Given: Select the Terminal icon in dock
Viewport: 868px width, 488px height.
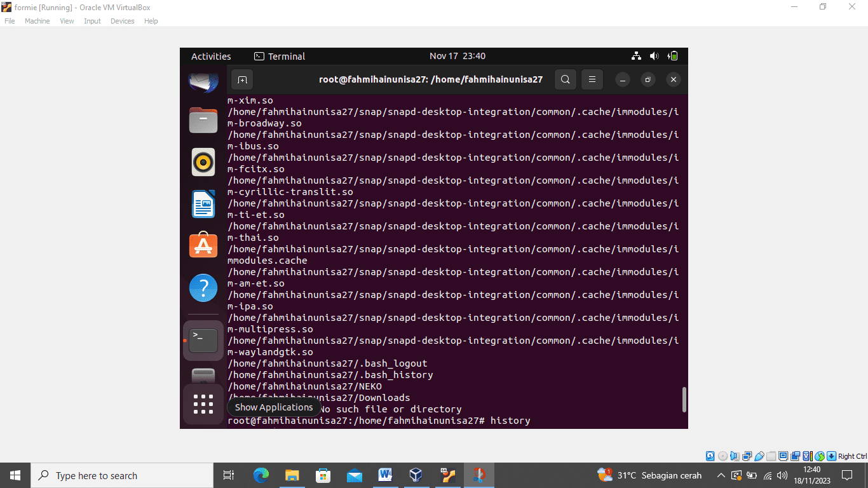Looking at the screenshot, I should pyautogui.click(x=203, y=340).
